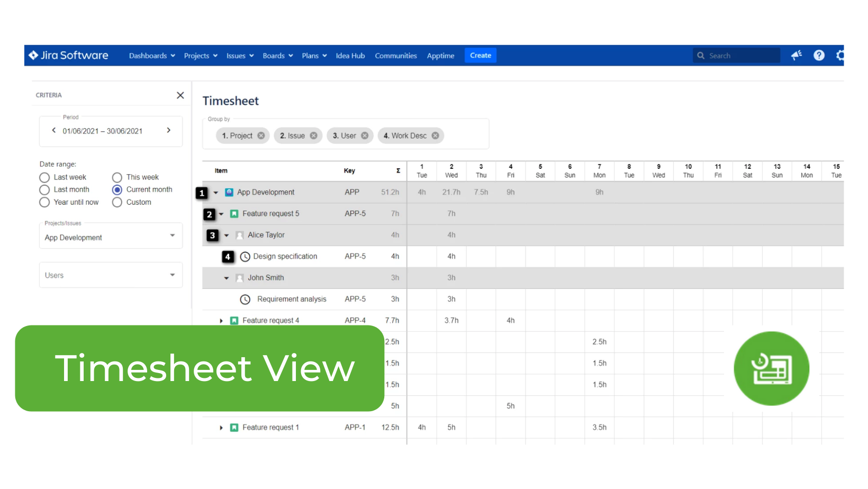Select the Last month date range
868x489 pixels.
pyautogui.click(x=44, y=189)
